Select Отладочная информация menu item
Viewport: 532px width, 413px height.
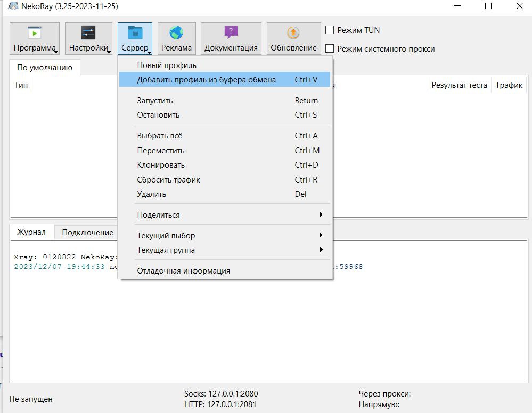pos(183,271)
